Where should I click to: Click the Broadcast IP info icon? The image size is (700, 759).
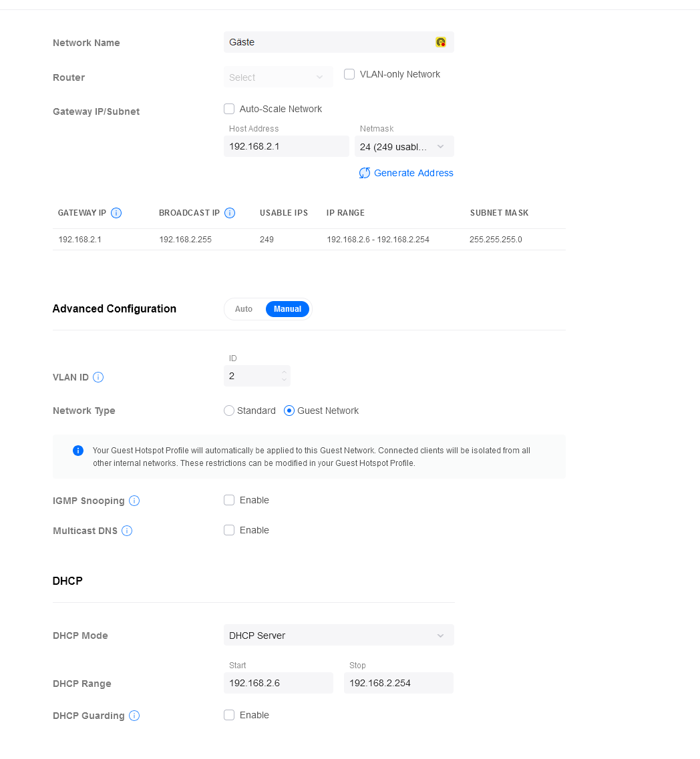230,213
